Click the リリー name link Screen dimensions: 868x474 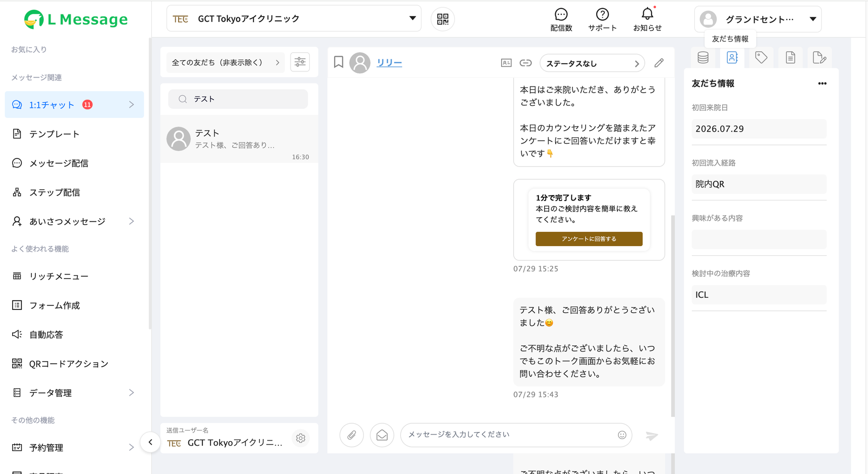(389, 63)
